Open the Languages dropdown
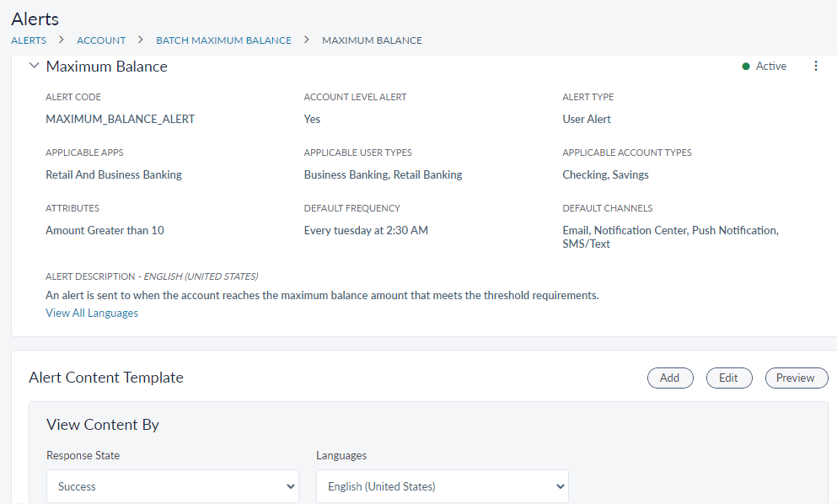Viewport: 837px width, 504px height. tap(443, 486)
